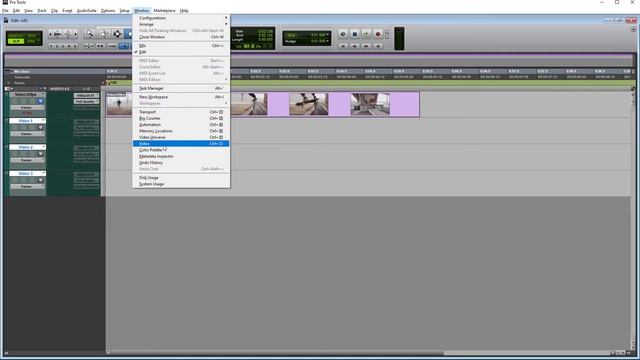Screen dimensions: 640x360
Task: Open the Setup menu
Action: click(124, 11)
